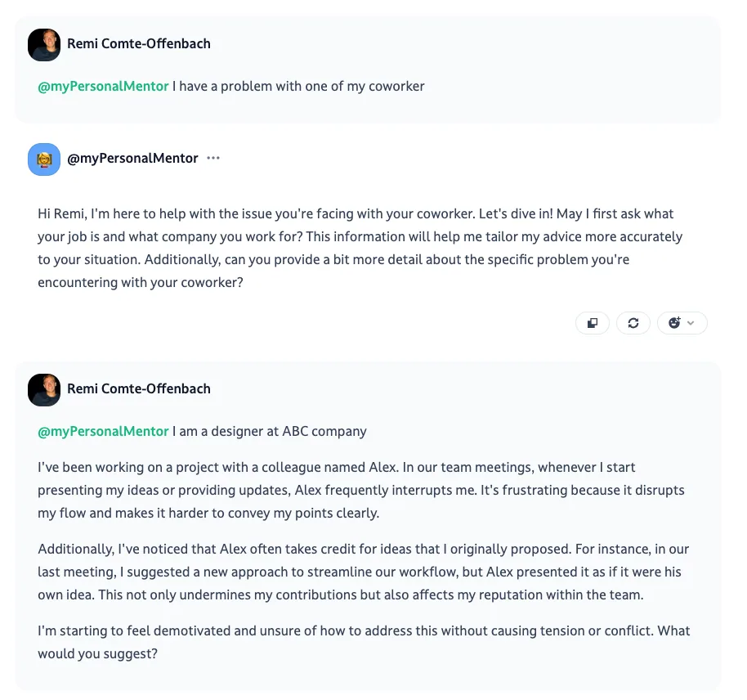The width and height of the screenshot is (747, 700).
Task: Click Remi's avatar on the designer message
Action: tap(44, 390)
